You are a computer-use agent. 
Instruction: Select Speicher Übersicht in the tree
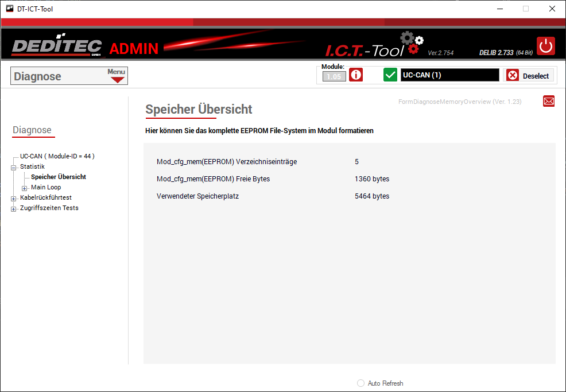pyautogui.click(x=59, y=177)
